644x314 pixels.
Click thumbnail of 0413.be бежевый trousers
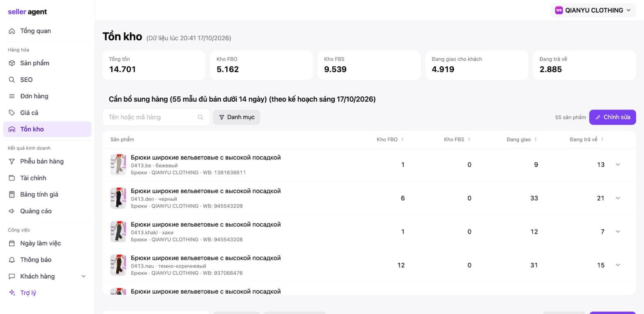click(118, 165)
